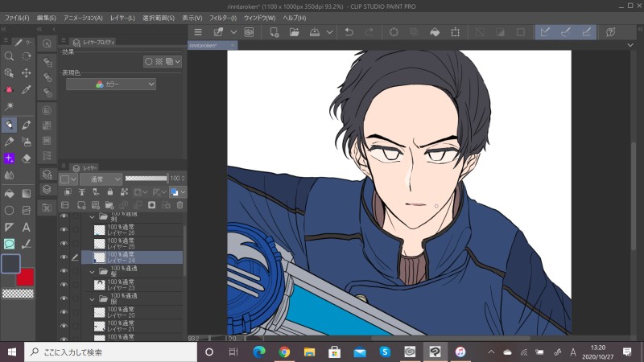
Task: Hide layer レイヤー 21 using its eye
Action: (x=64, y=326)
